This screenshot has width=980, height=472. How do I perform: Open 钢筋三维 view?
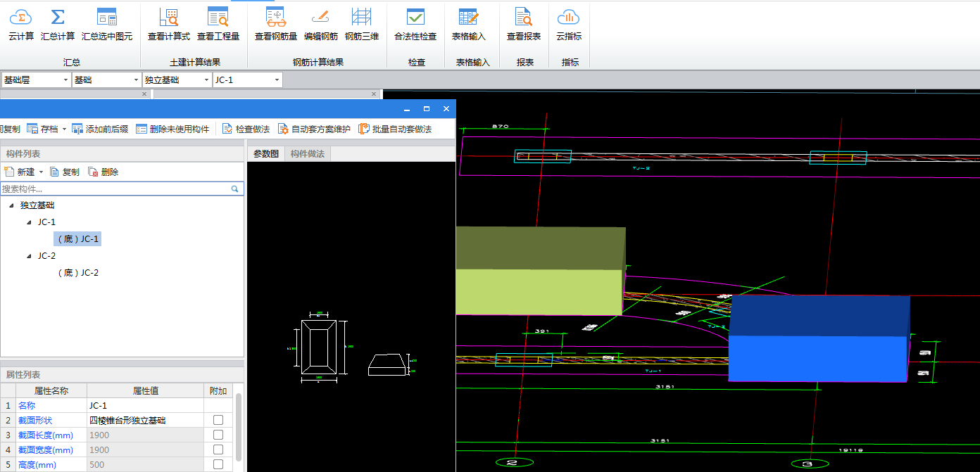(362, 25)
